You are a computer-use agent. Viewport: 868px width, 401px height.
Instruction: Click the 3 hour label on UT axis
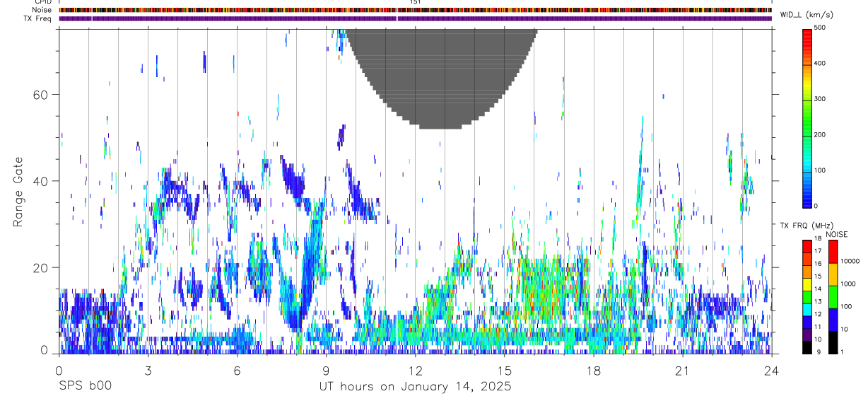148,370
